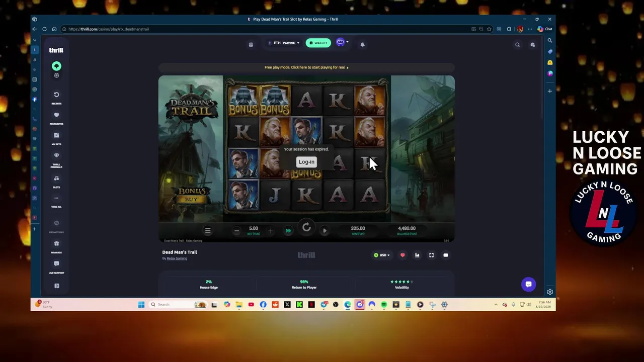This screenshot has width=644, height=362.
Task: Open the notifications bell
Action: (x=362, y=44)
